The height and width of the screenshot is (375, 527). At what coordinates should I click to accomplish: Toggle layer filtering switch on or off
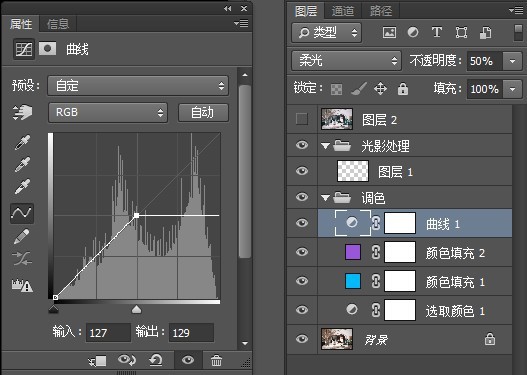[519, 33]
